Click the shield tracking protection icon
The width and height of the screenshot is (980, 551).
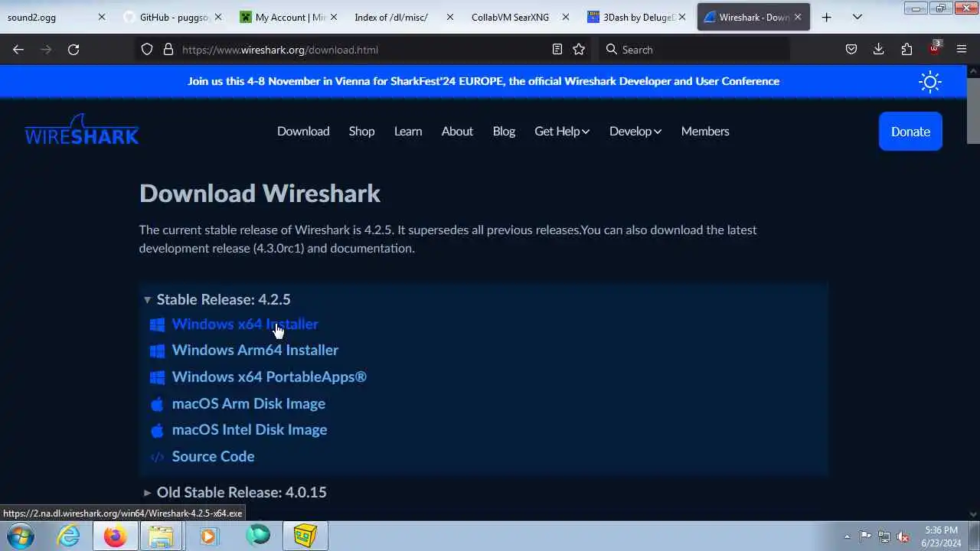tap(147, 50)
